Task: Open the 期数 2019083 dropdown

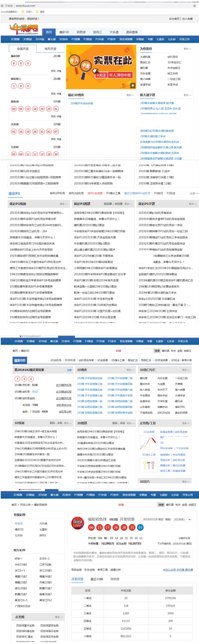Action: (x=182, y=519)
